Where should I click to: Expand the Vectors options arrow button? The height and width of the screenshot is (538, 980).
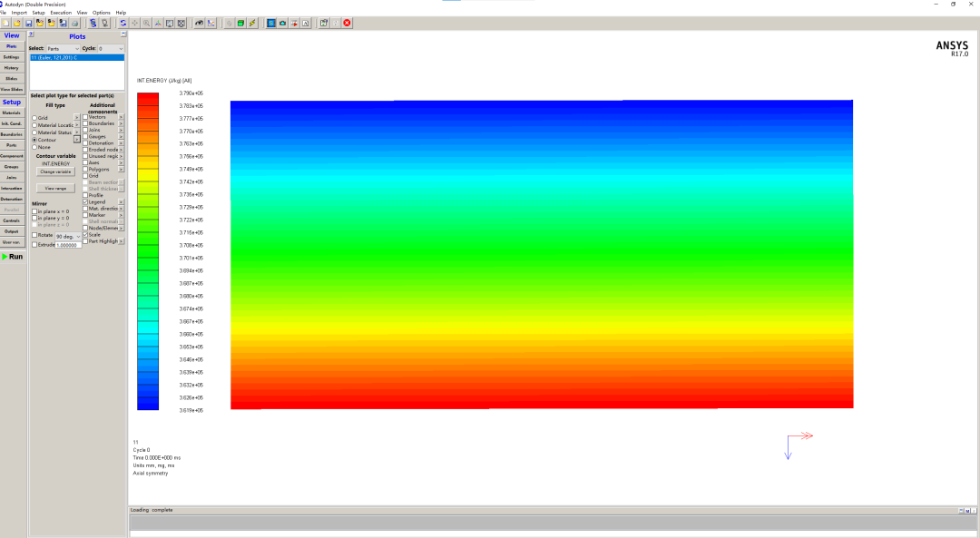[x=121, y=117]
